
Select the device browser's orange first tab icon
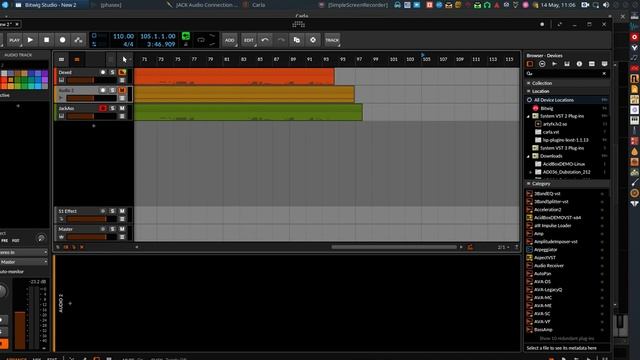(530, 64)
